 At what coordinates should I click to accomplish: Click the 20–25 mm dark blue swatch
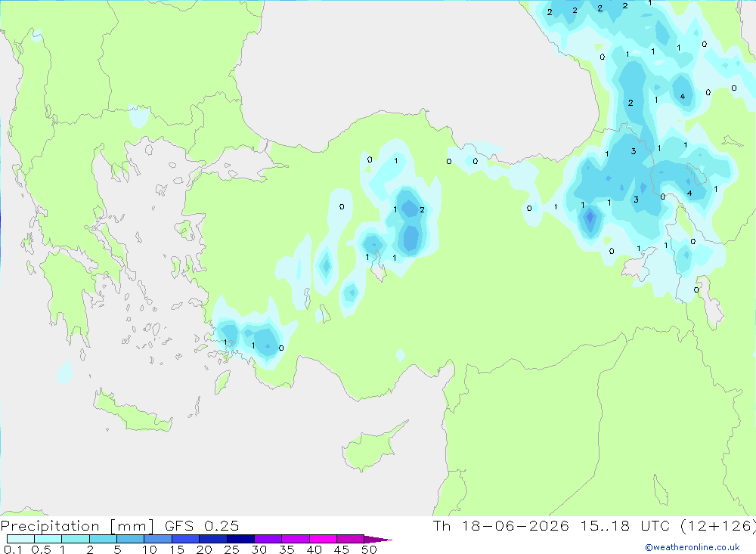pos(213,539)
